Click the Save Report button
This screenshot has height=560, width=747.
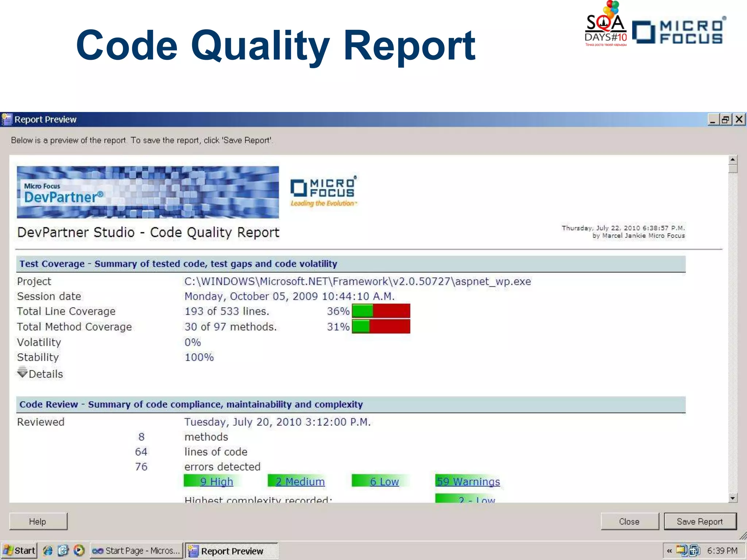[700, 521]
